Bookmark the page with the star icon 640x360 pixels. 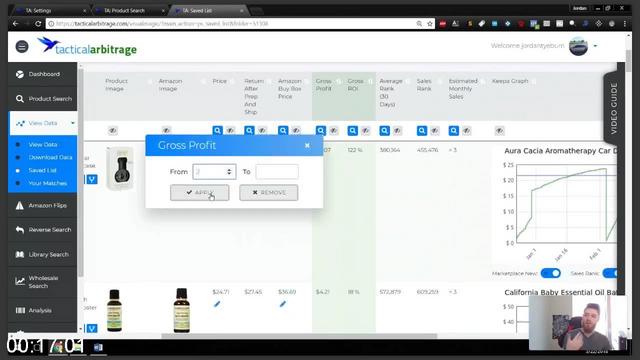(x=430, y=24)
